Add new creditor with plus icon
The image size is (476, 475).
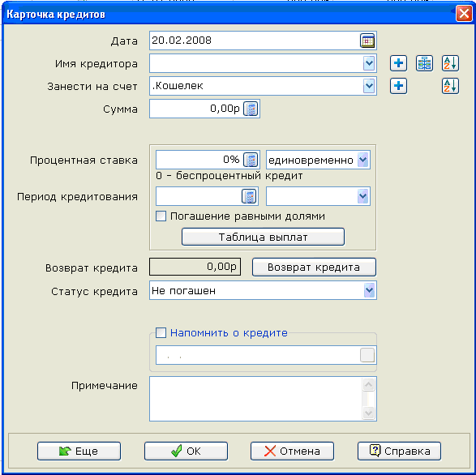[x=398, y=63]
